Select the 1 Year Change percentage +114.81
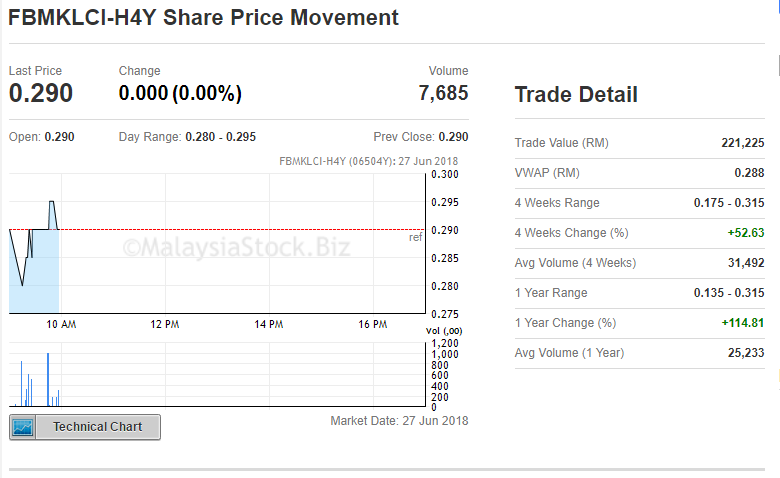 [743, 323]
